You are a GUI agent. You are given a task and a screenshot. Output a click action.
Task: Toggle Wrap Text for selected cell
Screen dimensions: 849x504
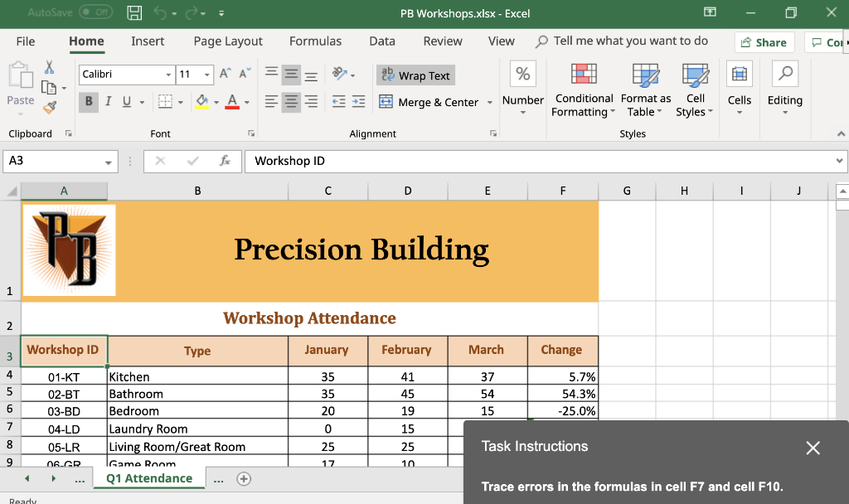click(x=415, y=75)
